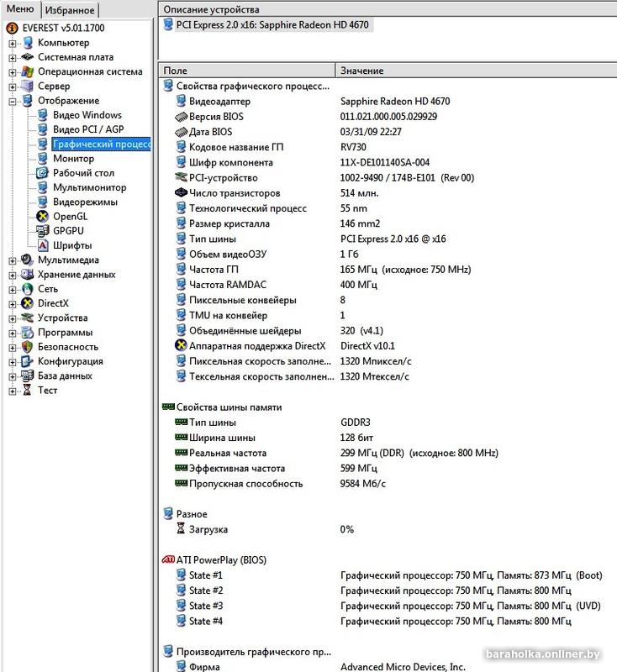Open the Видеорежимы tree item
Image resolution: width=617 pixels, height=672 pixels.
pyautogui.click(x=85, y=202)
